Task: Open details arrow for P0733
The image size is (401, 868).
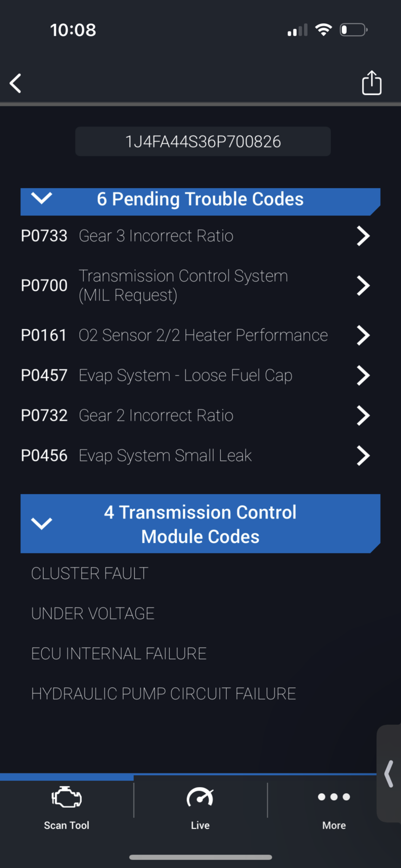Action: point(363,236)
